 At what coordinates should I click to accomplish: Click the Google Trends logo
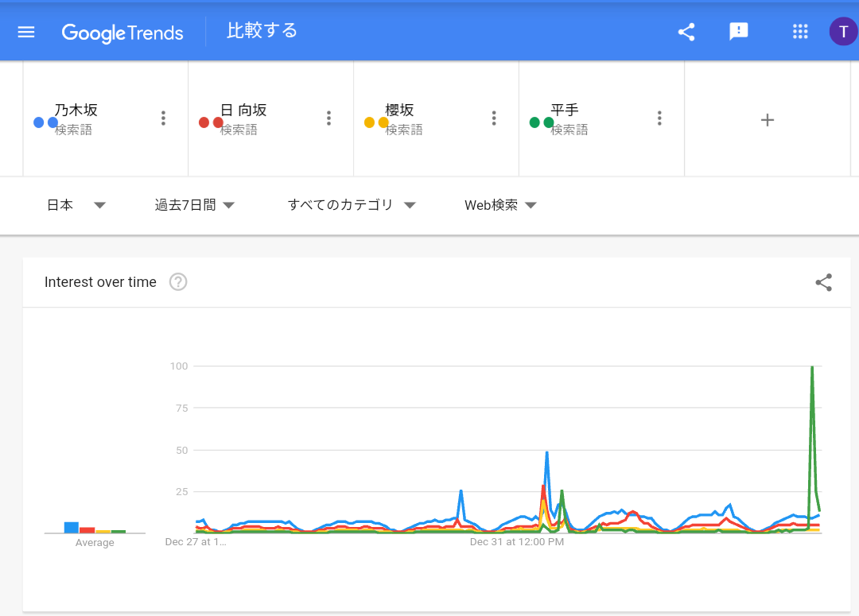[x=122, y=33]
